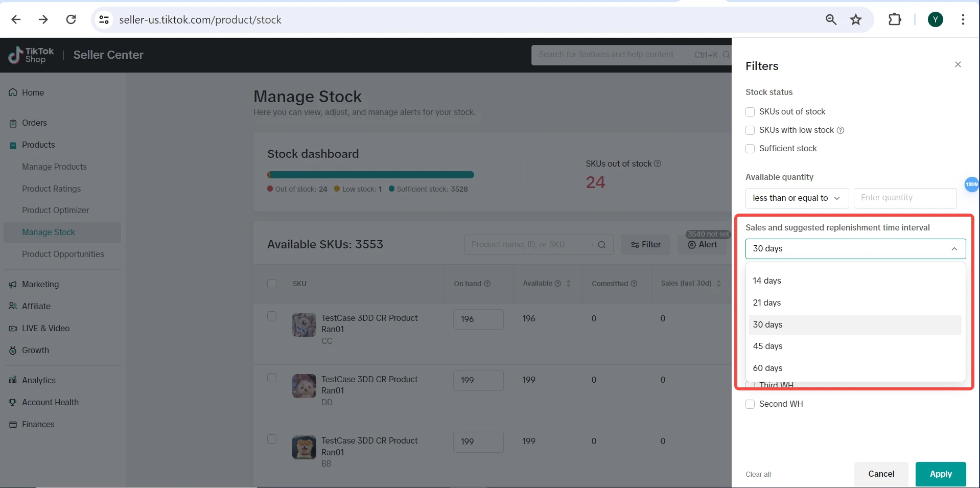Open Analytics in the left sidebar
Screen dimensions: 980x488
coord(39,380)
